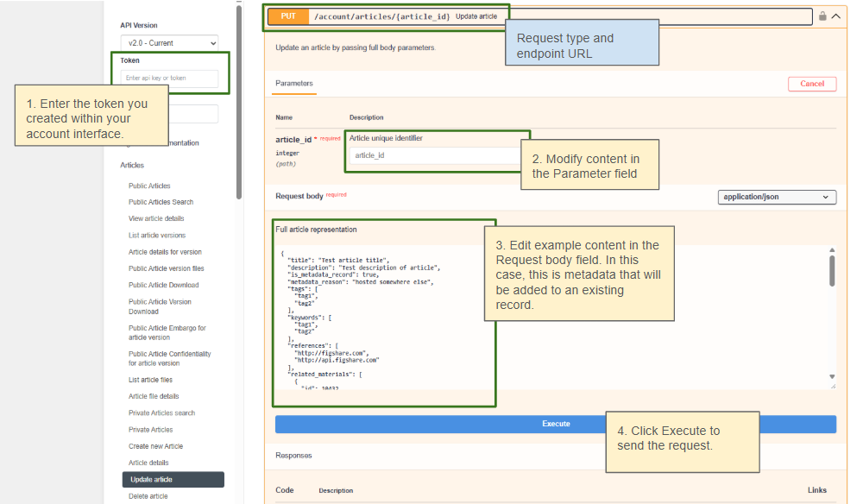
Task: Click the Token input field
Action: coord(169,79)
